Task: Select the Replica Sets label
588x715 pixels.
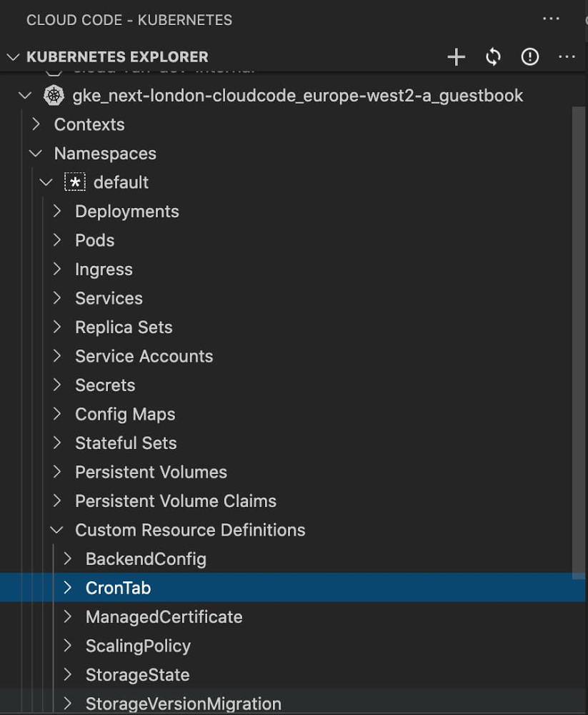Action: click(x=124, y=327)
